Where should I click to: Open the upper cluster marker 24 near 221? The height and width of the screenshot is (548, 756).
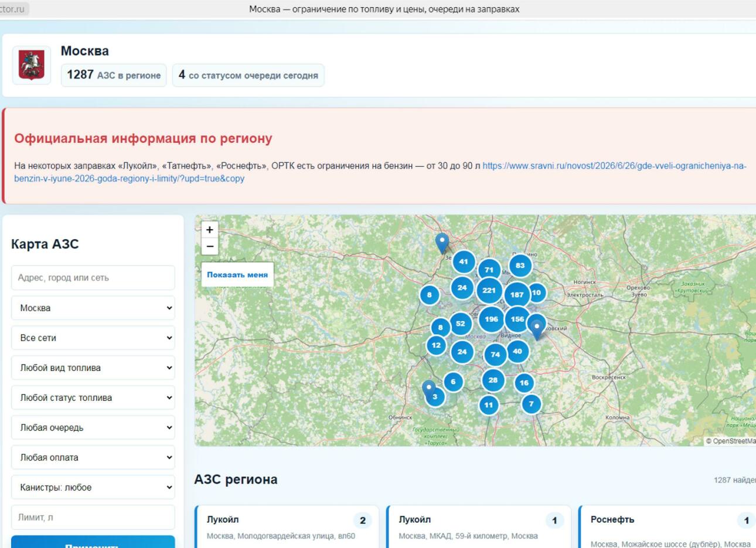click(x=462, y=288)
